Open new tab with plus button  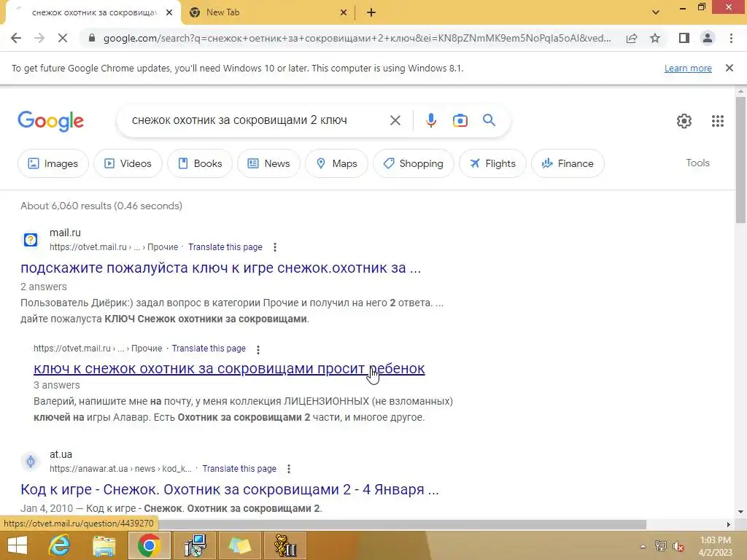pyautogui.click(x=371, y=13)
